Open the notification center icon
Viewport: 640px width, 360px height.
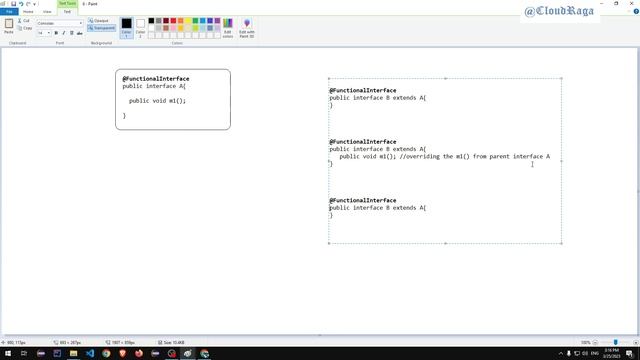pos(630,353)
